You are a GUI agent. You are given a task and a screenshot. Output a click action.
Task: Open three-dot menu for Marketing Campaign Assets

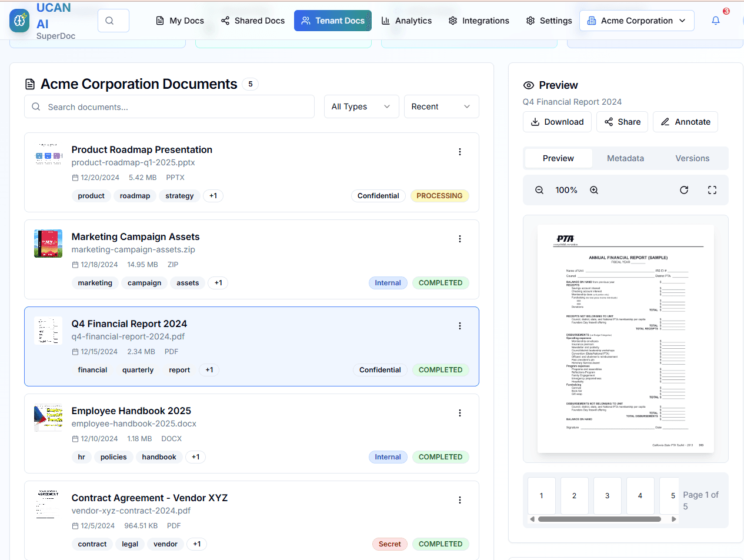(x=460, y=239)
